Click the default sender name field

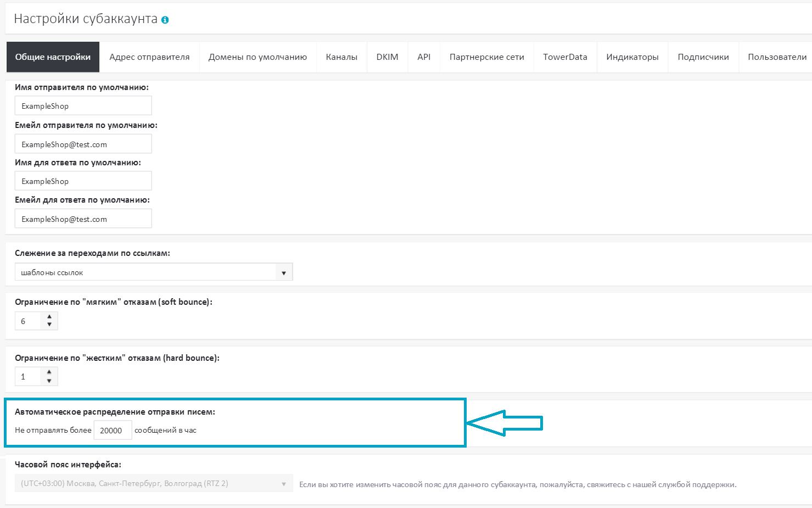[83, 106]
